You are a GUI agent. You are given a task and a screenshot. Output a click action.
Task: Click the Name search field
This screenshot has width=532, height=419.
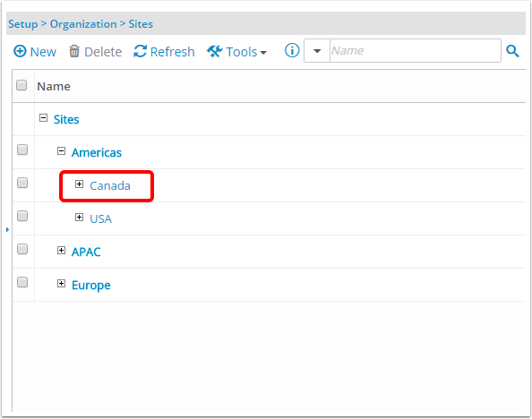tap(416, 51)
